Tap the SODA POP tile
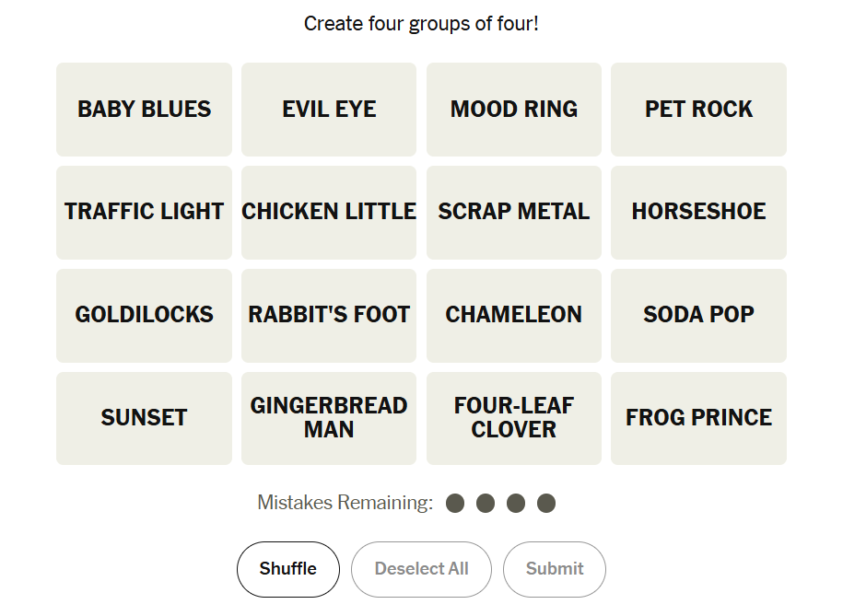This screenshot has height=616, width=843. coord(698,315)
